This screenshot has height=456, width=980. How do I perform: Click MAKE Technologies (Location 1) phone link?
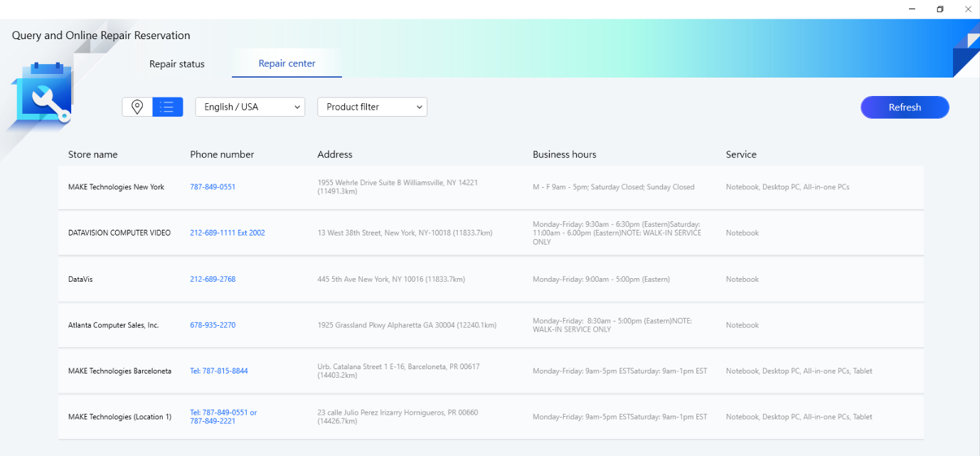[223, 417]
